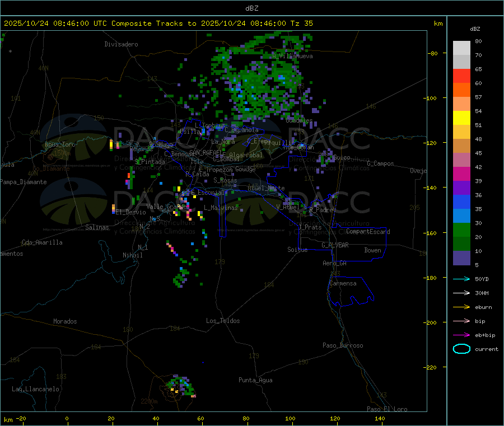Pick the bright yellow swatch in dBZ scale
The width and height of the screenshot is (504, 426).
(x=461, y=118)
